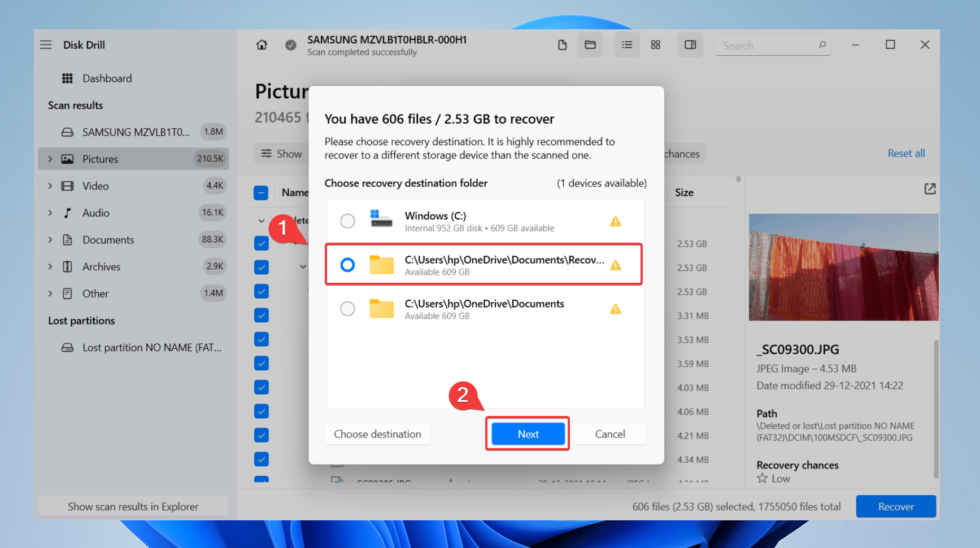Image resolution: width=980 pixels, height=548 pixels.
Task: Switch to file view icon
Action: click(x=562, y=45)
